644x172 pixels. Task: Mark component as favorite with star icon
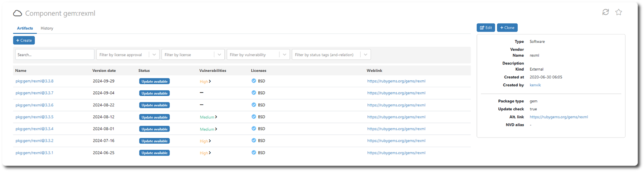point(619,12)
